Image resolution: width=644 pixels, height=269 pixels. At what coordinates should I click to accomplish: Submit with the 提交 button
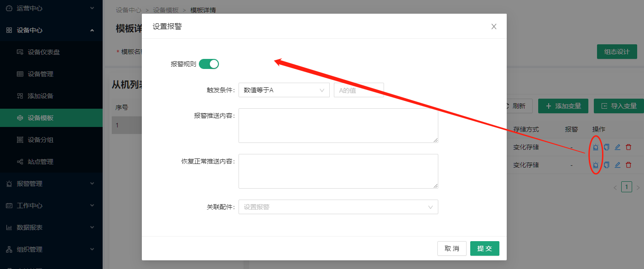pyautogui.click(x=484, y=248)
